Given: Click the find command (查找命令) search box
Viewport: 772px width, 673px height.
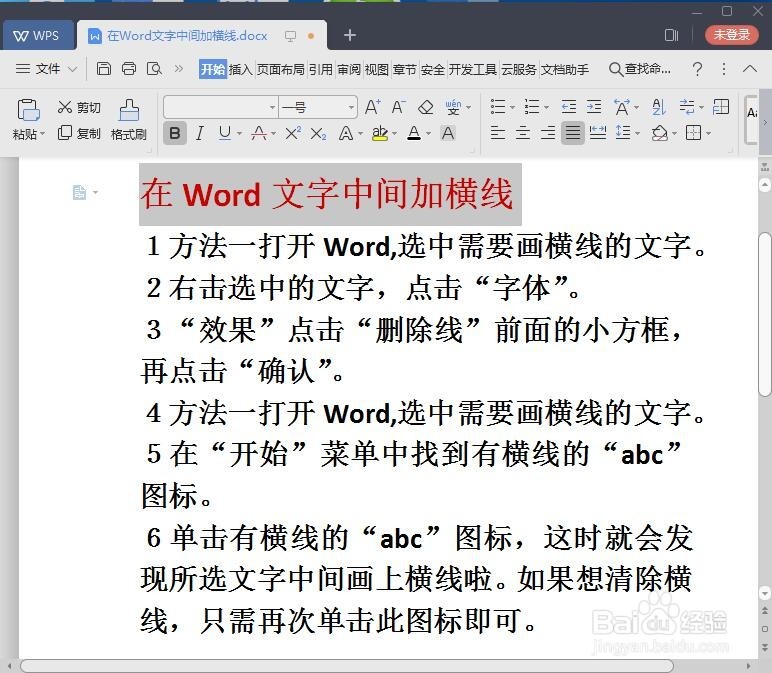Looking at the screenshot, I should click(x=640, y=69).
